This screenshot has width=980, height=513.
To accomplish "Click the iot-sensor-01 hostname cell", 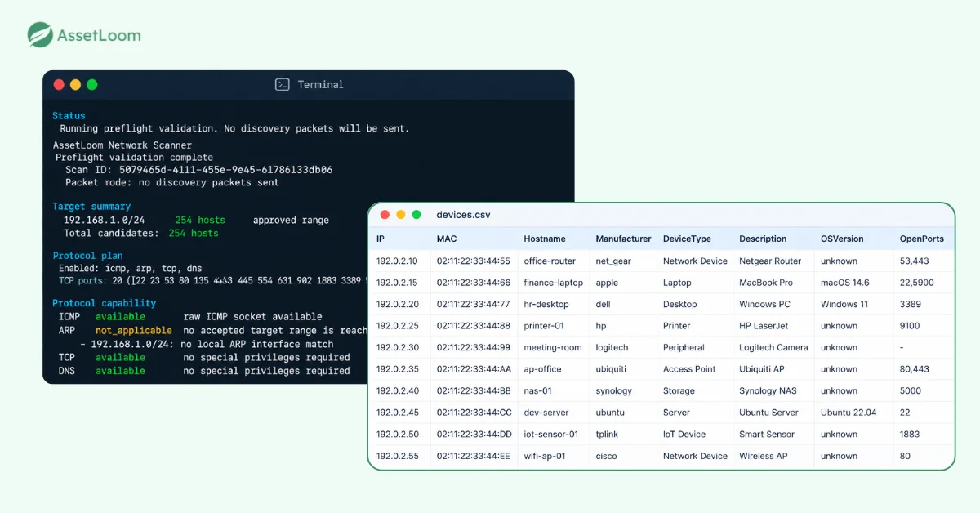I will click(551, 435).
